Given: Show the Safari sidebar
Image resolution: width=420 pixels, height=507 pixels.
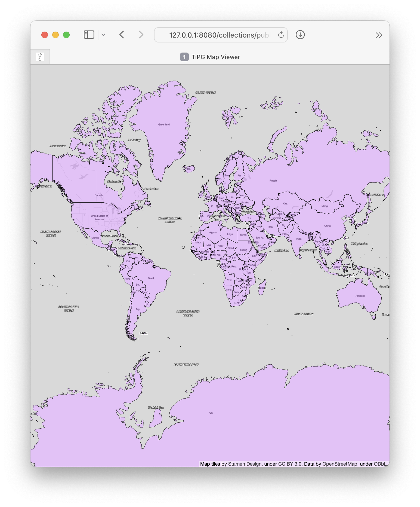Looking at the screenshot, I should click(x=89, y=35).
